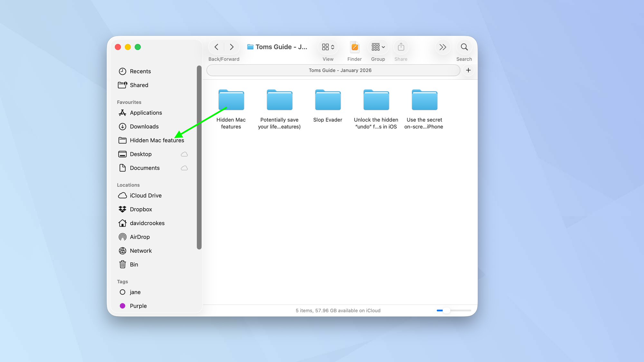The height and width of the screenshot is (362, 644).
Task: Open the Network location
Action: (141, 251)
